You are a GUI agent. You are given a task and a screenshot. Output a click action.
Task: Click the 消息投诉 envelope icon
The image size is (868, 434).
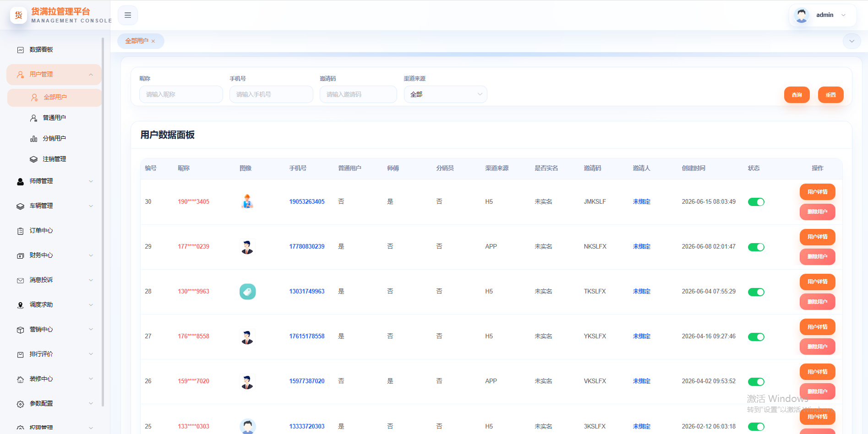21,281
